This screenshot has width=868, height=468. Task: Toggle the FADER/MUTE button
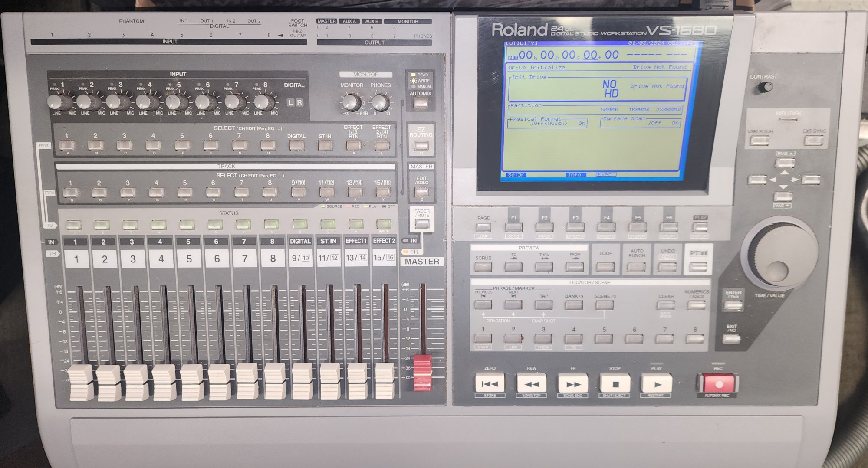(x=422, y=224)
